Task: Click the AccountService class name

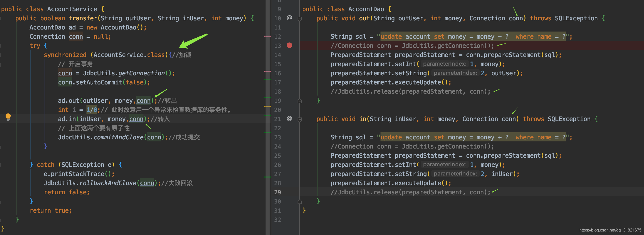Action: click(x=72, y=9)
